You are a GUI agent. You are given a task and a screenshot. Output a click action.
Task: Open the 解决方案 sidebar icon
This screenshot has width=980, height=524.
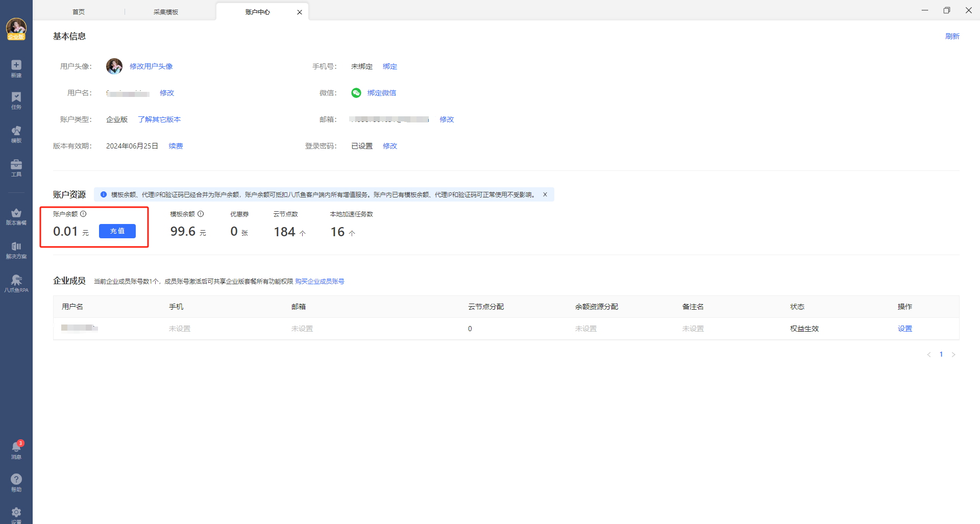point(16,249)
